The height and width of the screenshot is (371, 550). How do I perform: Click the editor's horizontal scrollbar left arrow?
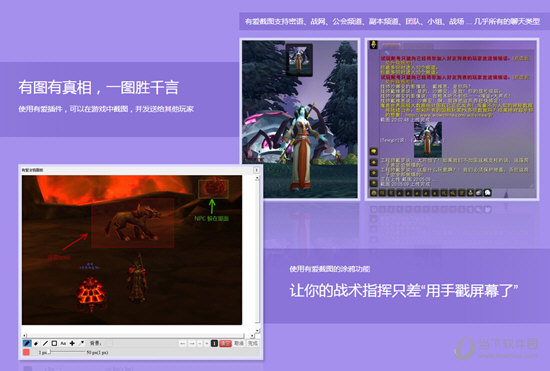[x=24, y=336]
